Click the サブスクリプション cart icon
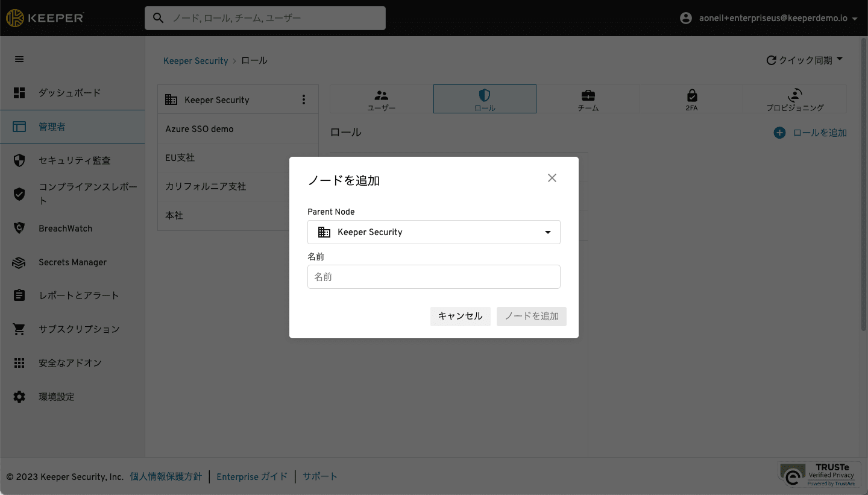The width and height of the screenshot is (868, 495). click(x=19, y=329)
